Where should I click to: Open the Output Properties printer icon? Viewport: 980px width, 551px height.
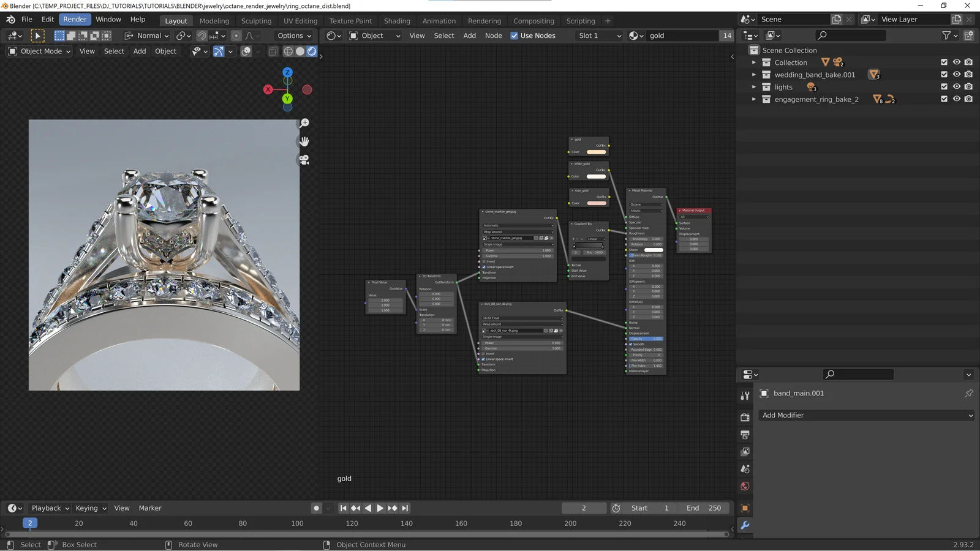pos(745,435)
